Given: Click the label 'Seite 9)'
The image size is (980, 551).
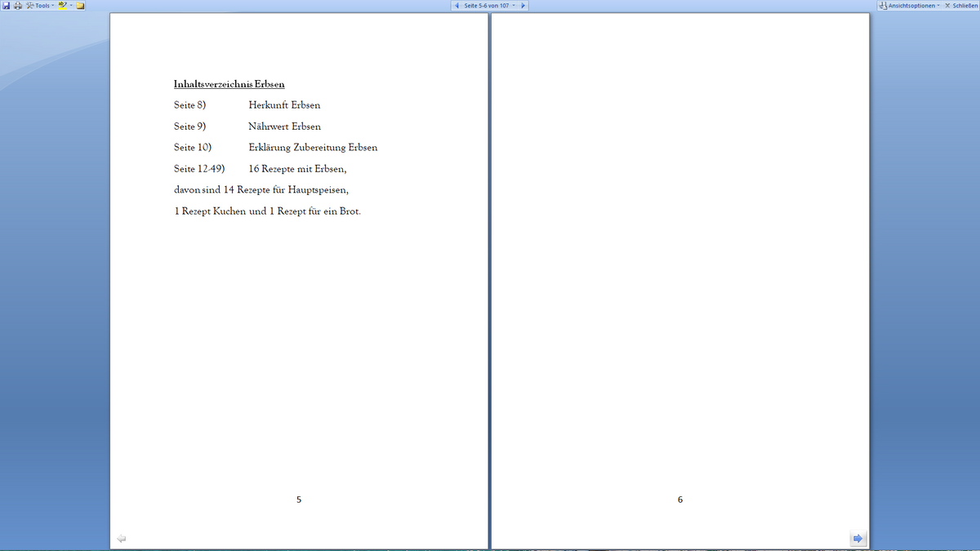Looking at the screenshot, I should click(189, 127).
